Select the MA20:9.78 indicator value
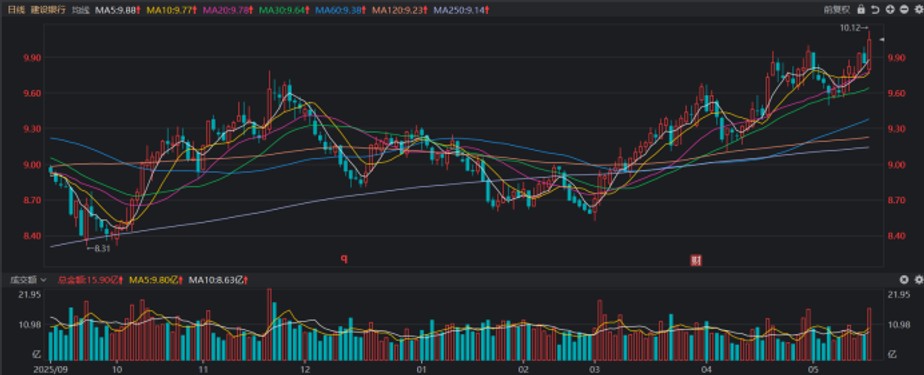The height and width of the screenshot is (375, 924). 227,10
